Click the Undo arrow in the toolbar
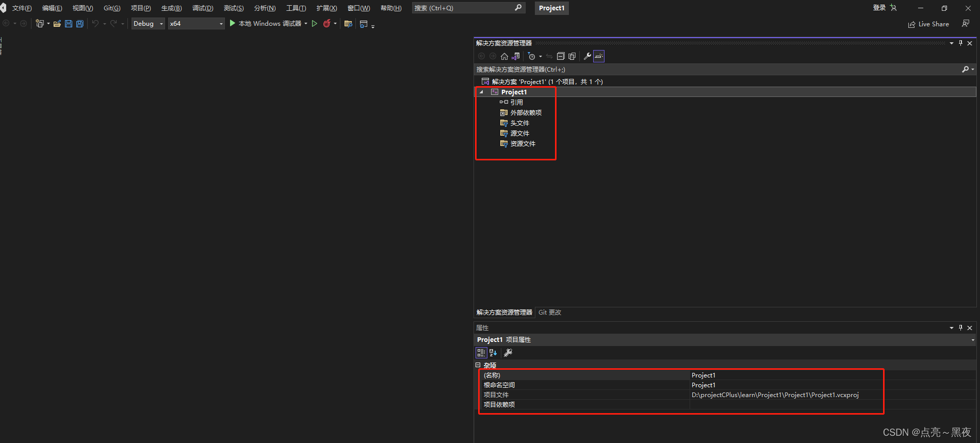Image resolution: width=980 pixels, height=443 pixels. 95,24
